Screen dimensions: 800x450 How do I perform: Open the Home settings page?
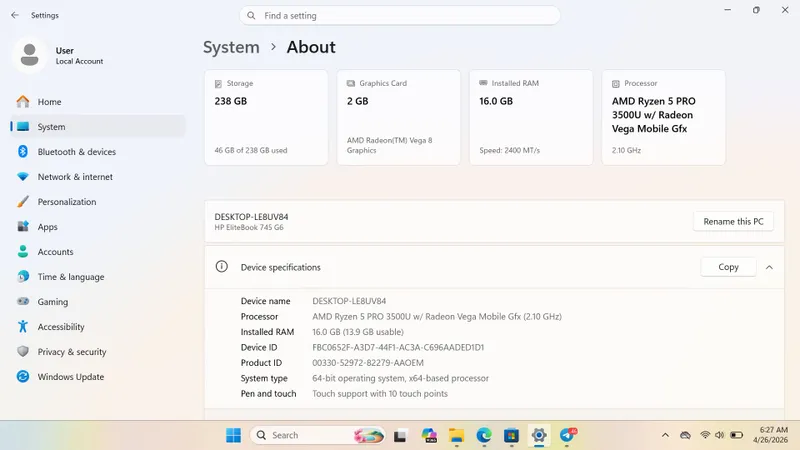pyautogui.click(x=98, y=102)
